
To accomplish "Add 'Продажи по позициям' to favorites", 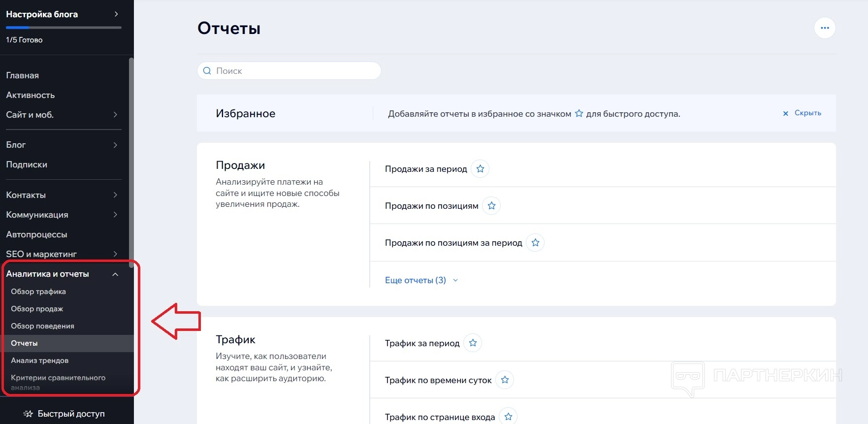I will (491, 206).
